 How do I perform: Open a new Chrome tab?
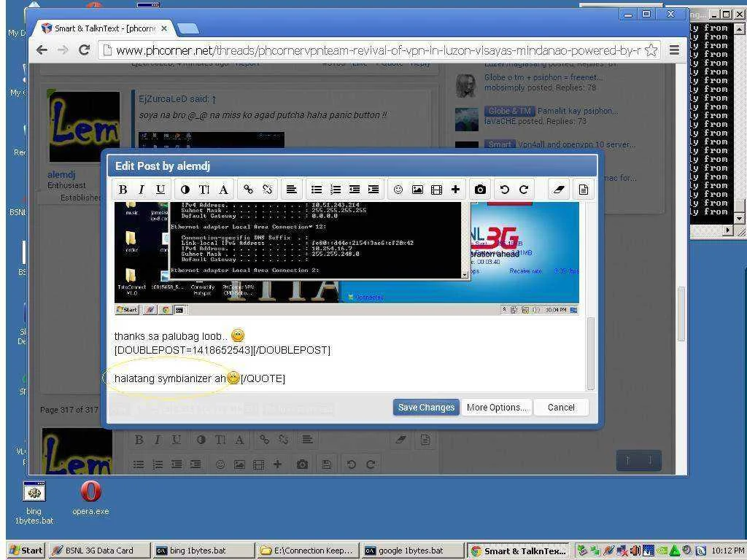point(189,29)
